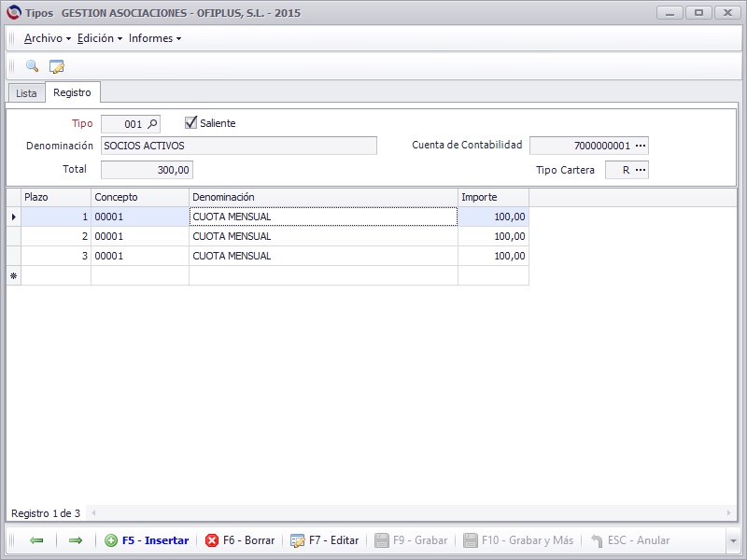The image size is (747, 560).
Task: Click the F10 Grabar y Más disk icon
Action: click(x=471, y=540)
